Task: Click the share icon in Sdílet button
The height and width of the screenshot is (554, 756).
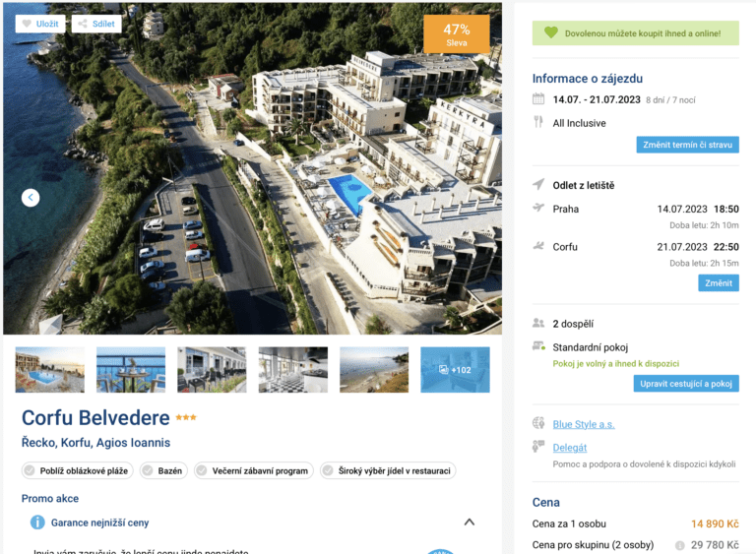Action: click(83, 24)
